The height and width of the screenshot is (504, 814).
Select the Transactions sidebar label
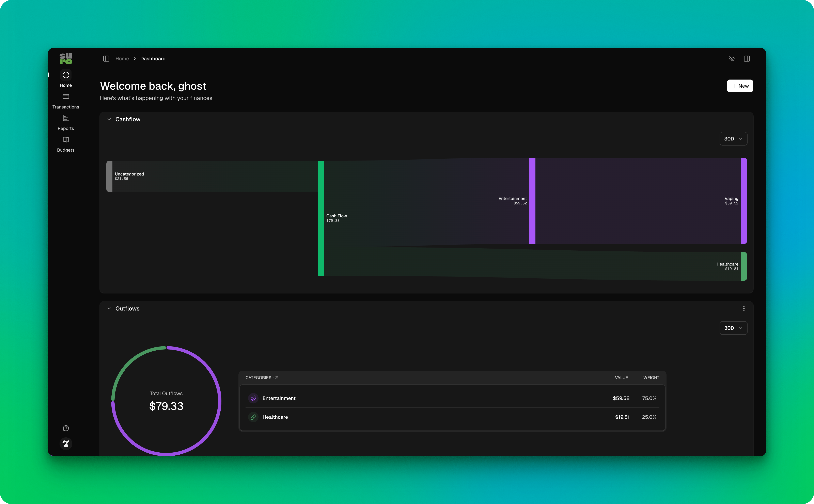coord(66,107)
